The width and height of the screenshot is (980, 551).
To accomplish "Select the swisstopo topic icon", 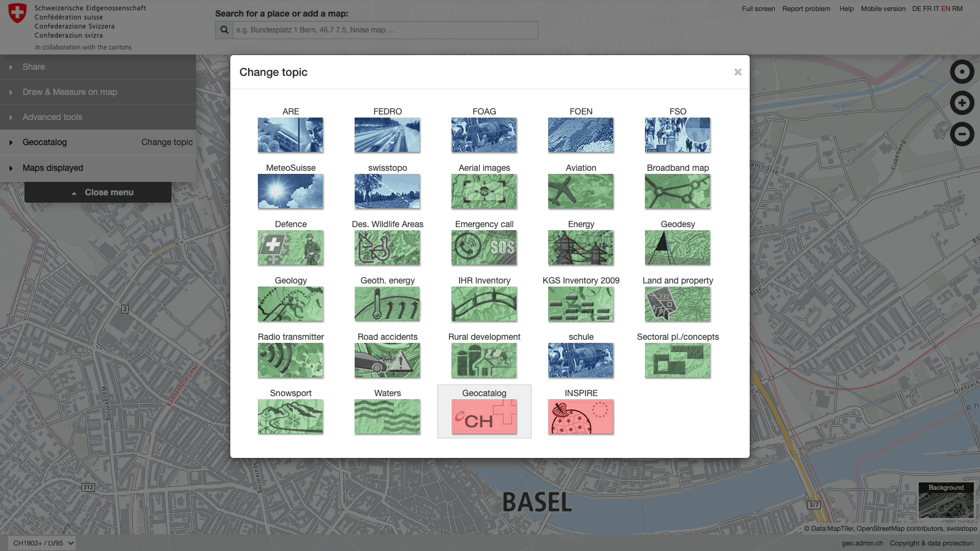I will [x=387, y=191].
